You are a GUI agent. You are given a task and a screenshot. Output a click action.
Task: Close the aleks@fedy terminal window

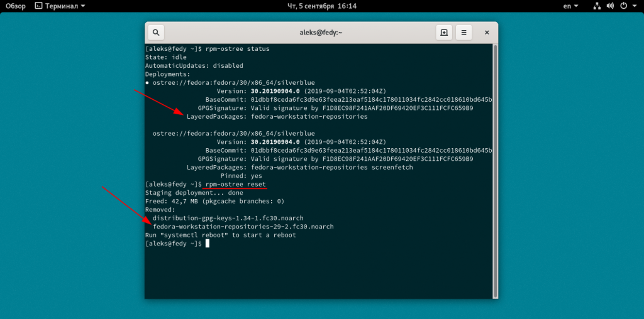pyautogui.click(x=486, y=33)
